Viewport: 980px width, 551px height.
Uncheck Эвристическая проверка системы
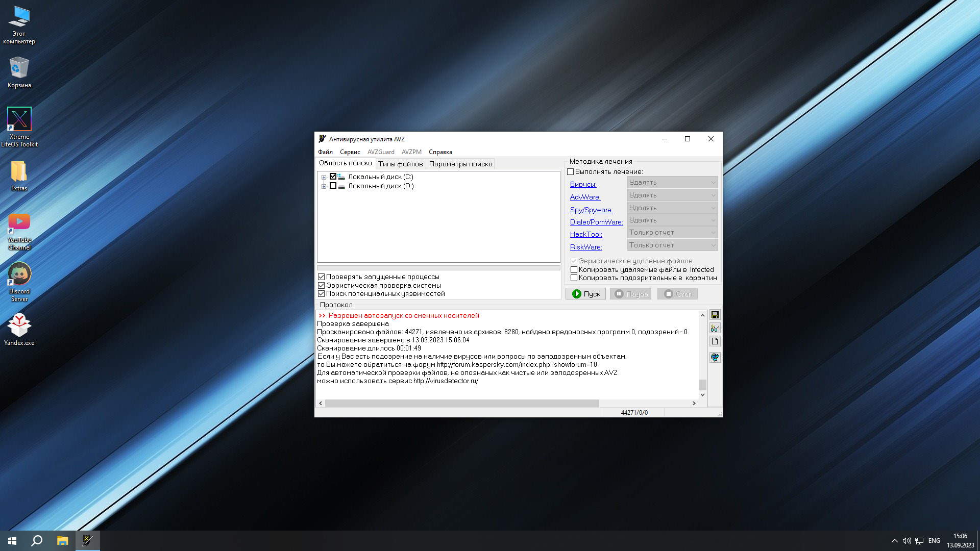pyautogui.click(x=322, y=286)
